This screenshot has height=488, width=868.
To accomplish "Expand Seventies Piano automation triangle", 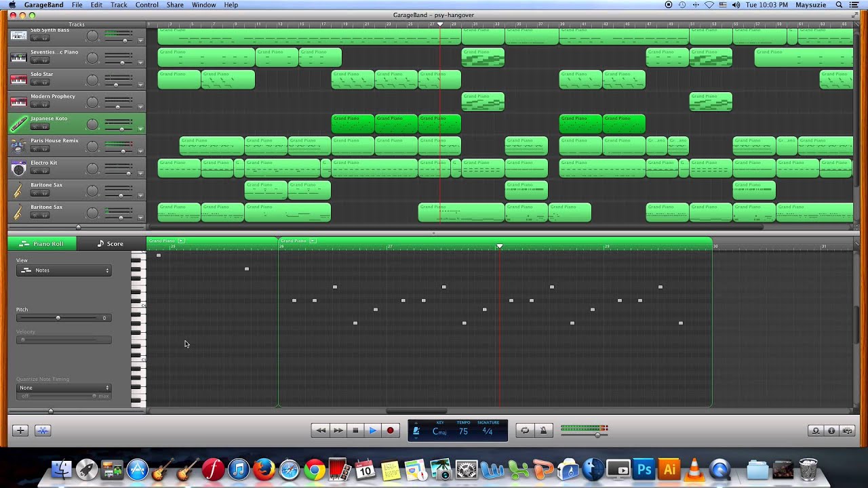I will click(x=140, y=62).
